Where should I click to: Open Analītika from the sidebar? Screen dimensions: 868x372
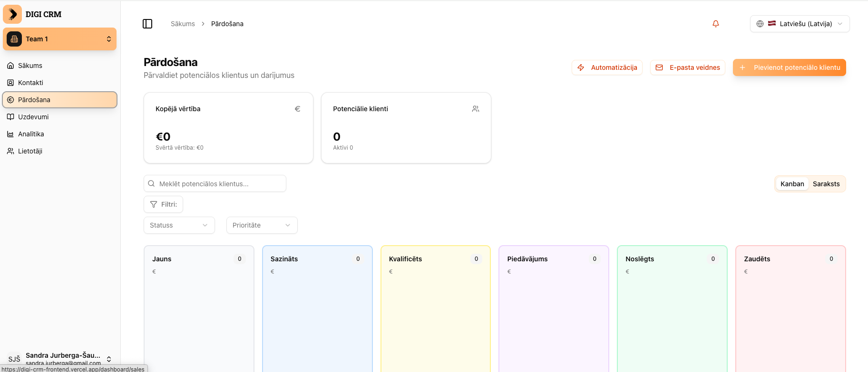[31, 134]
